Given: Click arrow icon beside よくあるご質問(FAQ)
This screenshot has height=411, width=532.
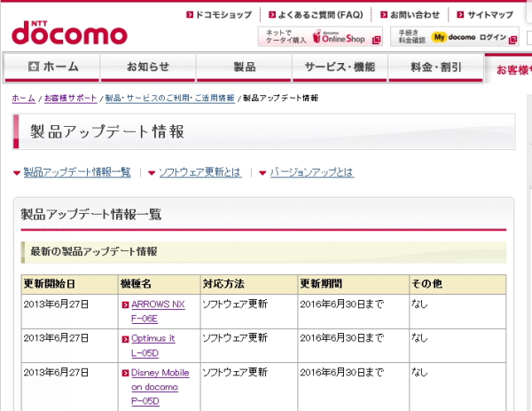Looking at the screenshot, I should pos(272,15).
